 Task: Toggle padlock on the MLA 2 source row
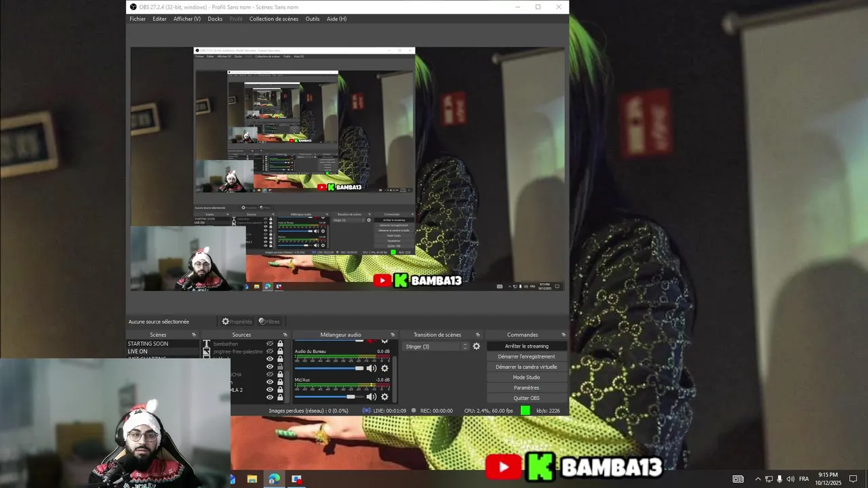point(280,390)
